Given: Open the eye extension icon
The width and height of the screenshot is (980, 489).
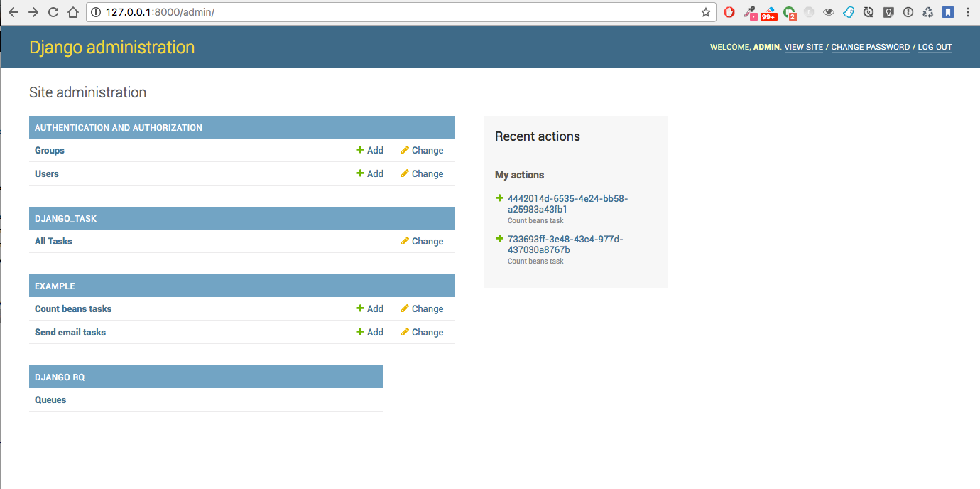Looking at the screenshot, I should click(x=829, y=12).
